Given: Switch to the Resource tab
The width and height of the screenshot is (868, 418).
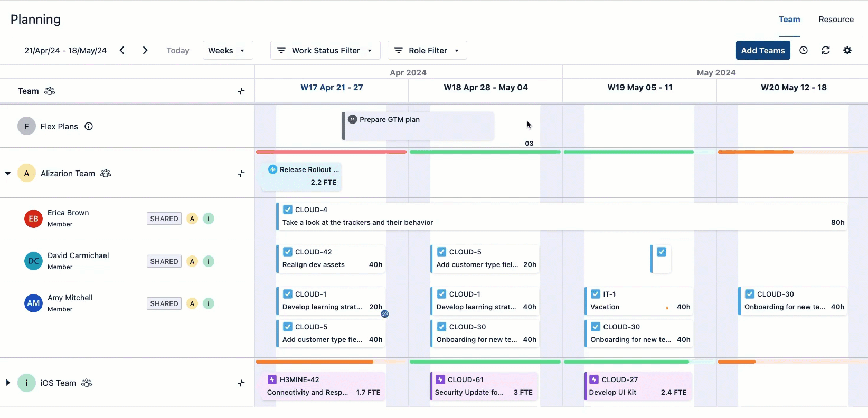Looking at the screenshot, I should (836, 20).
